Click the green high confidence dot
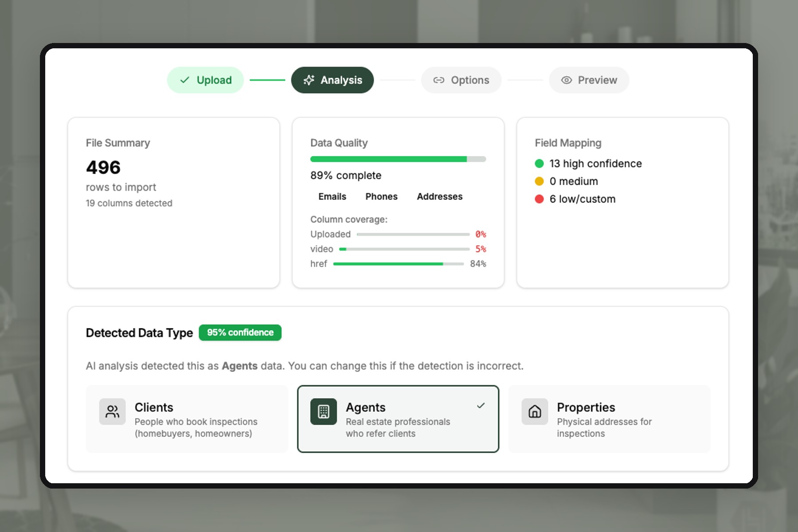The height and width of the screenshot is (532, 798). pyautogui.click(x=539, y=164)
